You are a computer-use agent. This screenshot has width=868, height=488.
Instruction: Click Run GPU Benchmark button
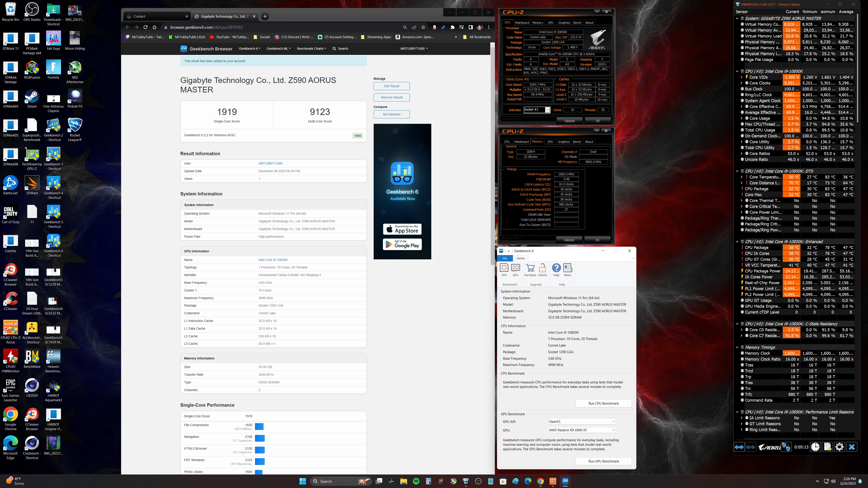pyautogui.click(x=604, y=461)
